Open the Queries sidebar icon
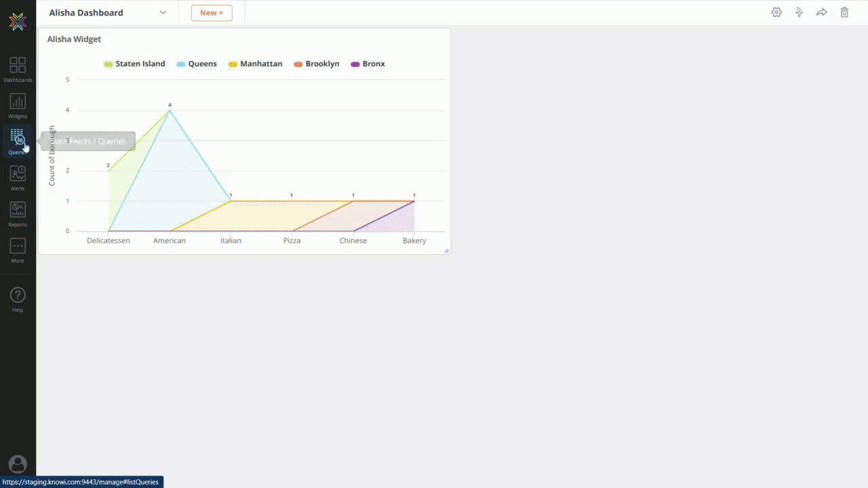Viewport: 868px width, 488px height. [18, 138]
